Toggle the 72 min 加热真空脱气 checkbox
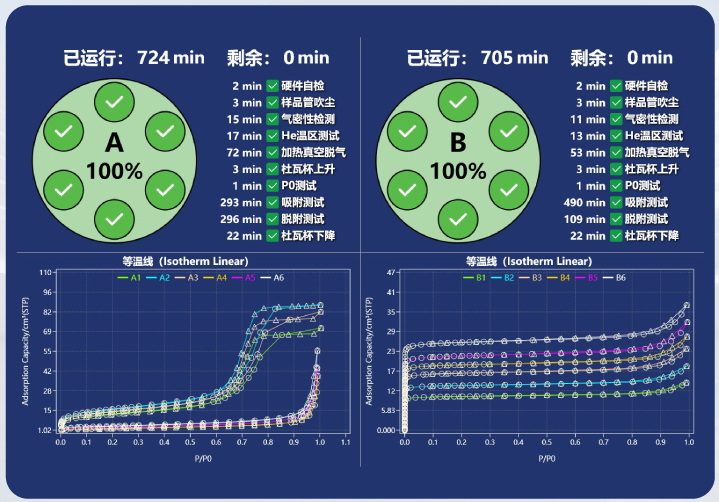The height and width of the screenshot is (502, 719). pos(272,152)
